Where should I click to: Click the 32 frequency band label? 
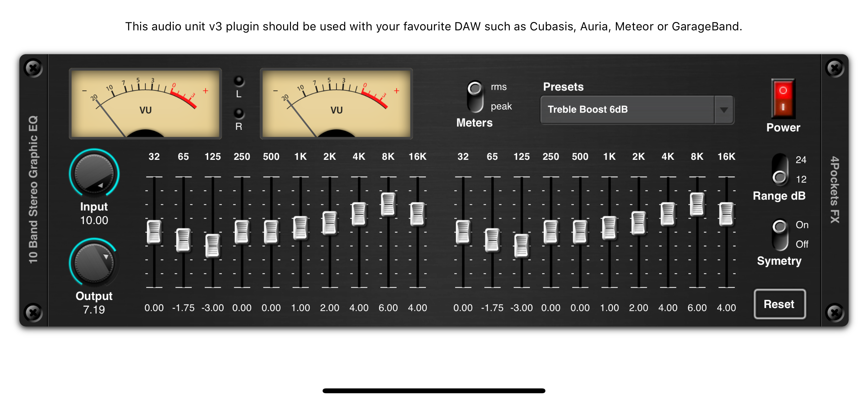pos(154,156)
